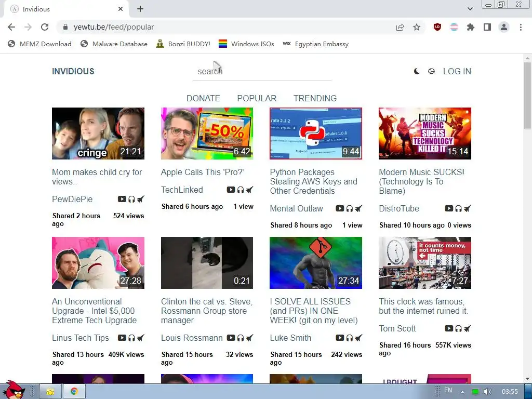Image resolution: width=532 pixels, height=399 pixels.
Task: Open Chrome three-dot menu
Action: pos(521,27)
